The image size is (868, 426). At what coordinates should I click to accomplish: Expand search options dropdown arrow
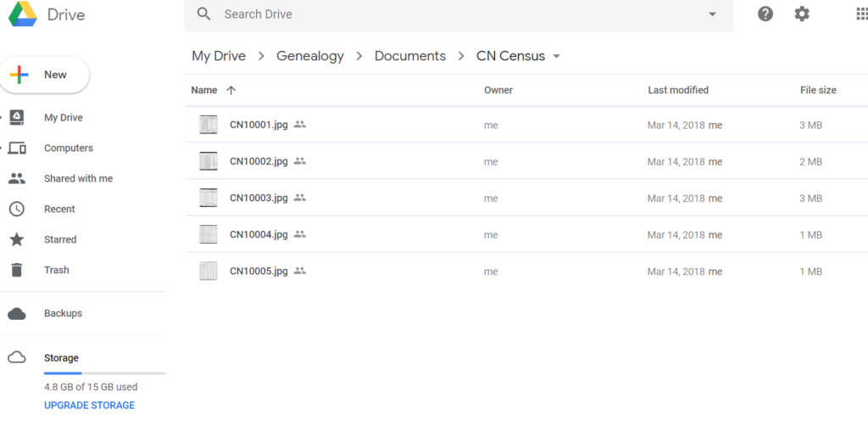[x=712, y=14]
